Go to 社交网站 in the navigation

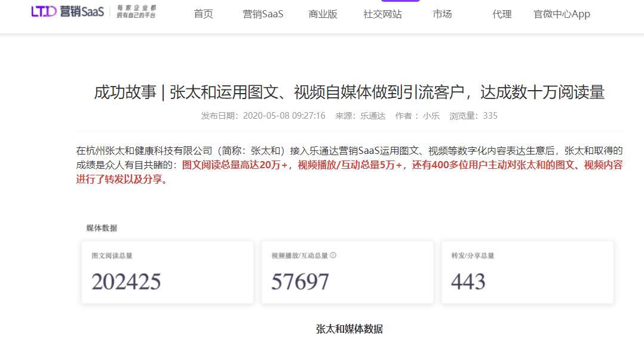point(382,14)
